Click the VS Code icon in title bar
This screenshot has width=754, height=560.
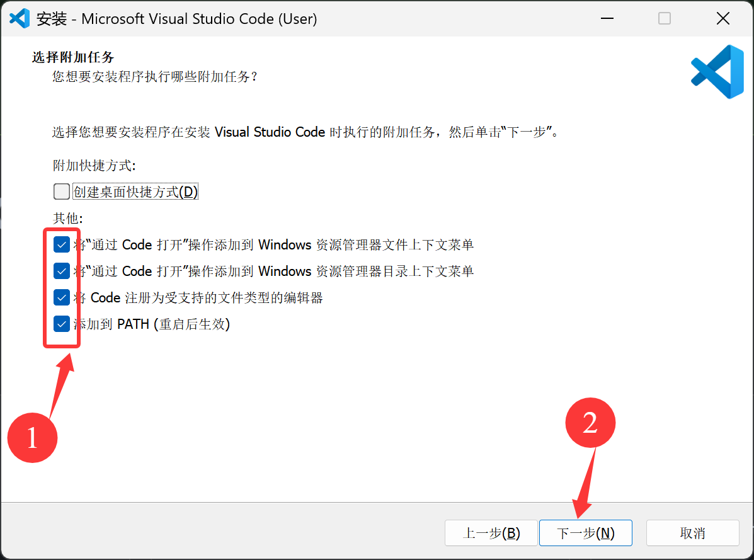click(x=20, y=19)
